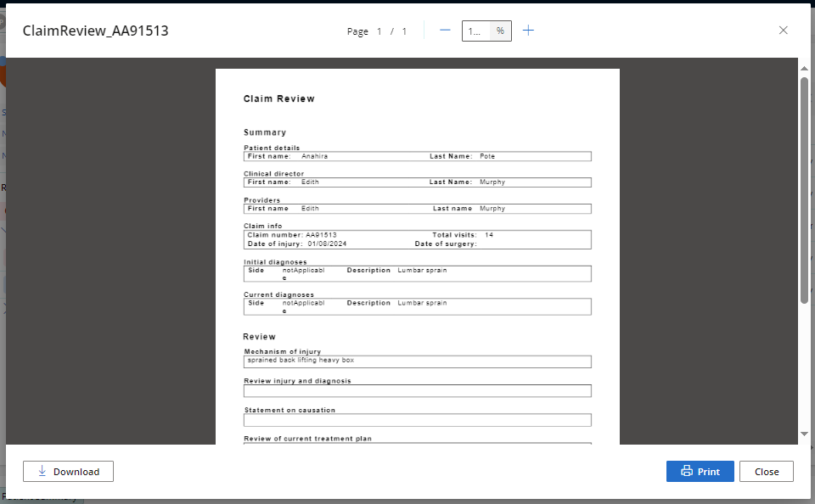The image size is (815, 504).
Task: Click total visits value 14
Action: tap(489, 235)
